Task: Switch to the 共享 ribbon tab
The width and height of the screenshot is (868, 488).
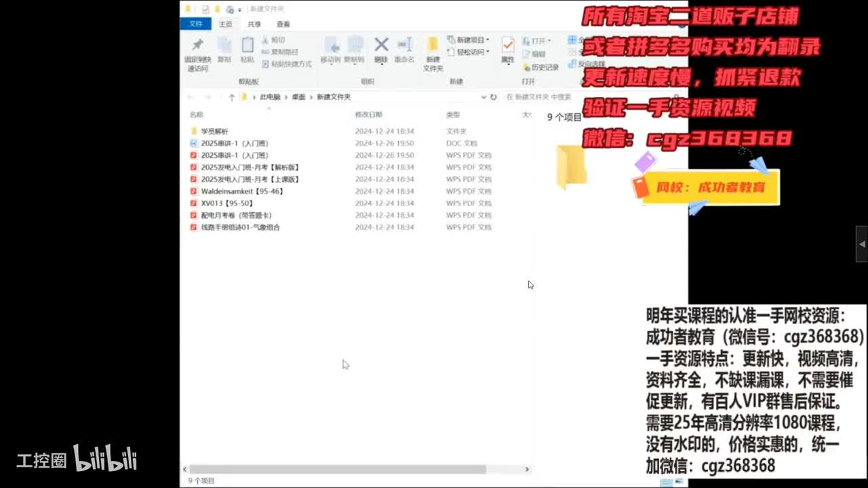Action: 254,24
